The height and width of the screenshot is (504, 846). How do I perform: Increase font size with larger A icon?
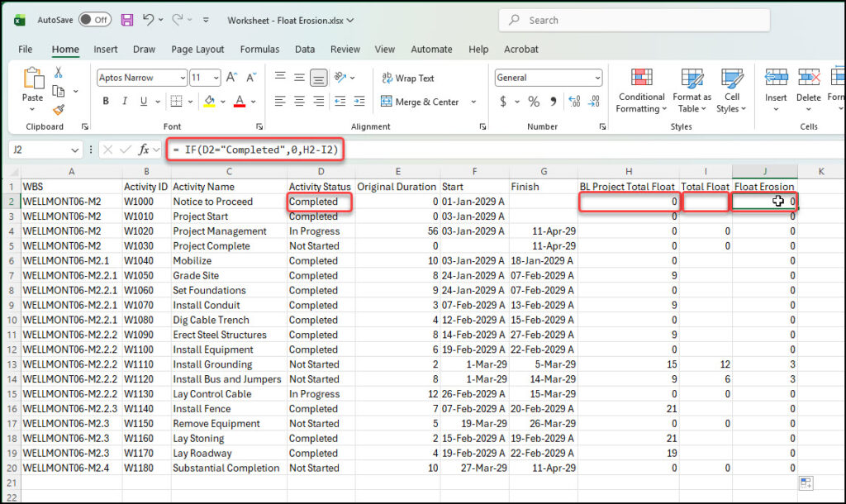tap(232, 78)
